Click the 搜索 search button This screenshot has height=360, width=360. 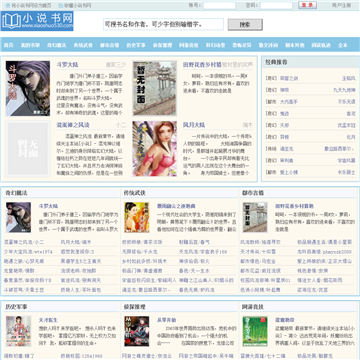click(x=245, y=24)
